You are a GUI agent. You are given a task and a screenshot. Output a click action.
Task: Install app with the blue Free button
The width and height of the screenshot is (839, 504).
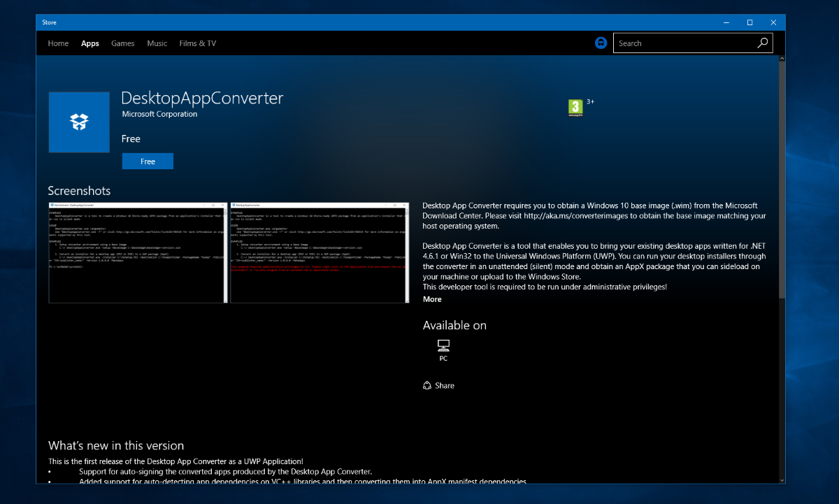(148, 161)
